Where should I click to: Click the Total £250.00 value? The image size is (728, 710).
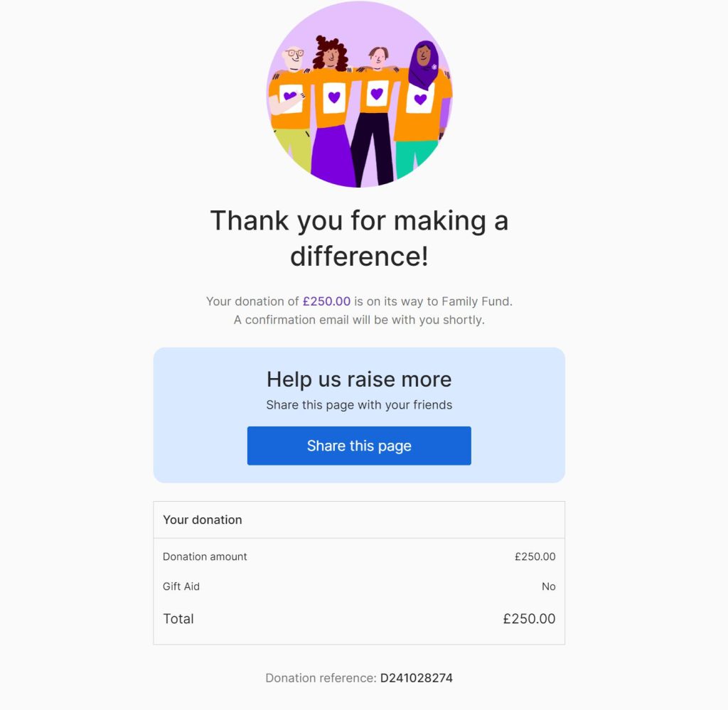click(529, 618)
